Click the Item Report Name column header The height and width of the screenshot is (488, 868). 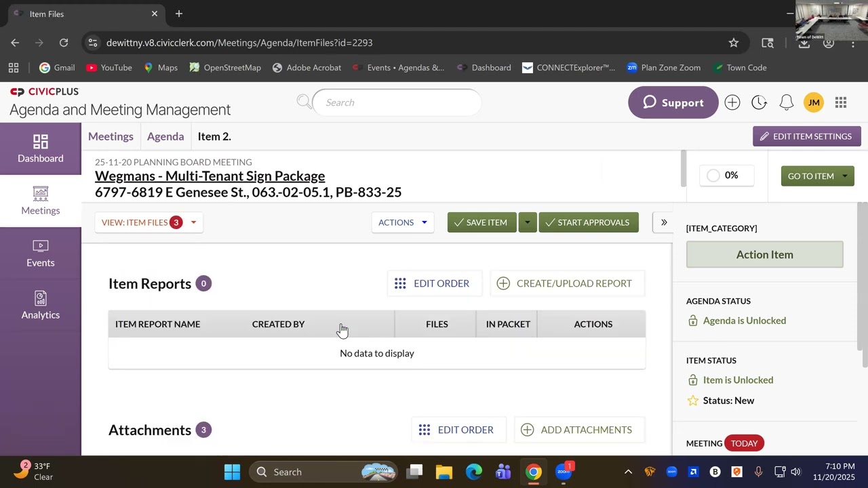pyautogui.click(x=157, y=324)
